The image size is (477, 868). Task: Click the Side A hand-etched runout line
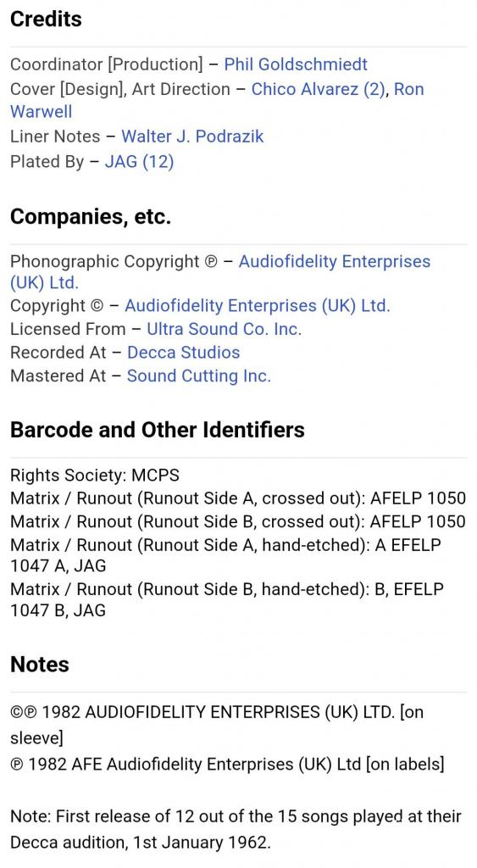[225, 555]
